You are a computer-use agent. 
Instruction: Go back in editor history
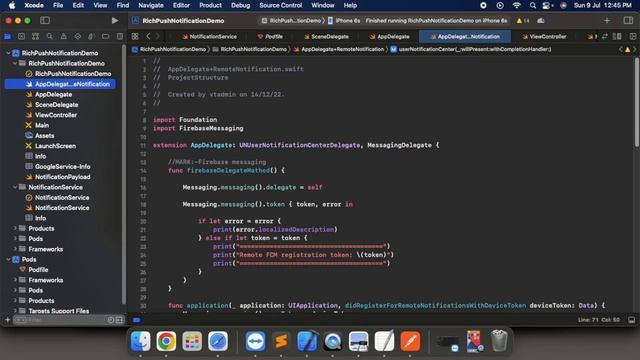(149, 36)
